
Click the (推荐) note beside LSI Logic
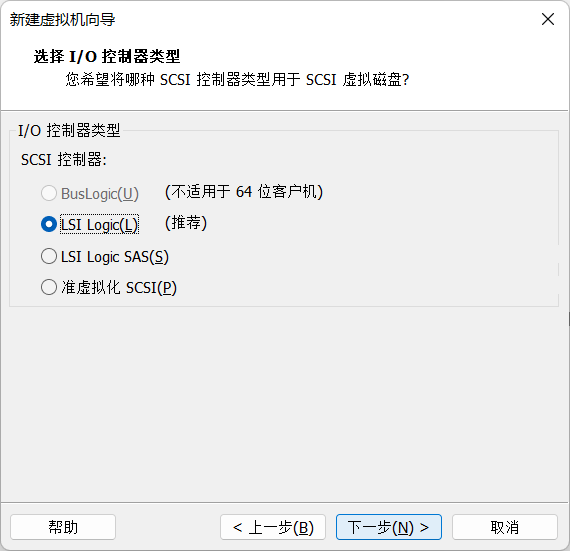186,223
